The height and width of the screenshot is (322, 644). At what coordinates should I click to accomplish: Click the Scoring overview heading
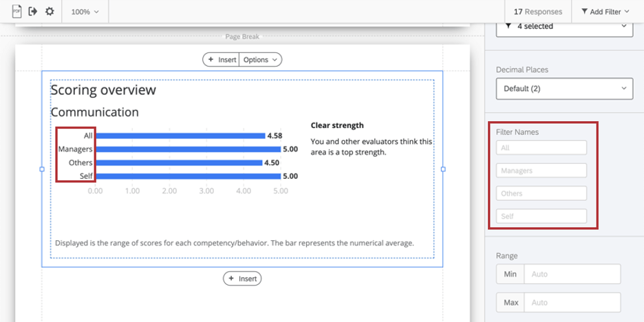[x=103, y=90]
